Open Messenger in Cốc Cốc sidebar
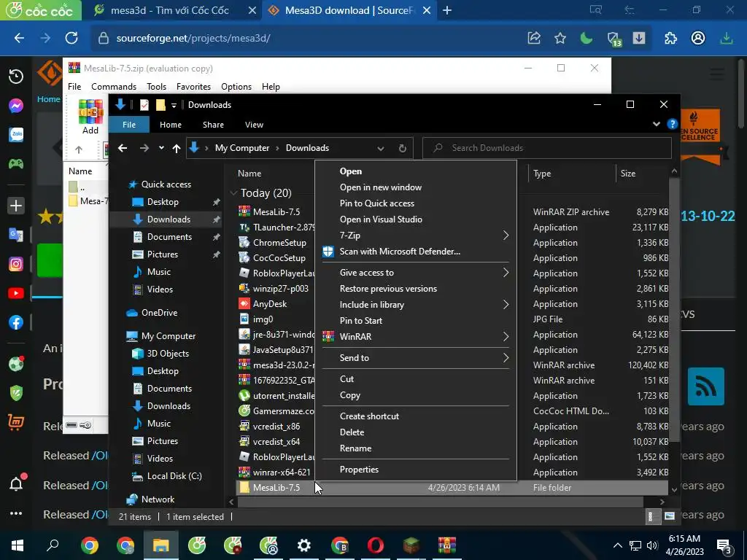Image resolution: width=747 pixels, height=560 pixels. tap(16, 105)
